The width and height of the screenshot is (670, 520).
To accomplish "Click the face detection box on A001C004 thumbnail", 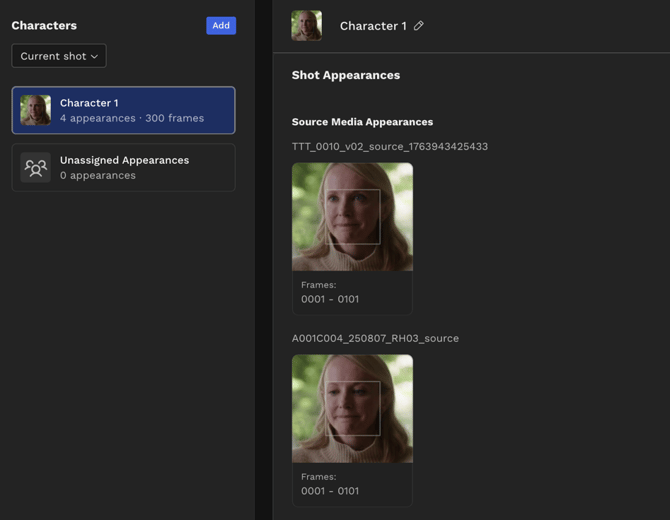I will (x=354, y=408).
